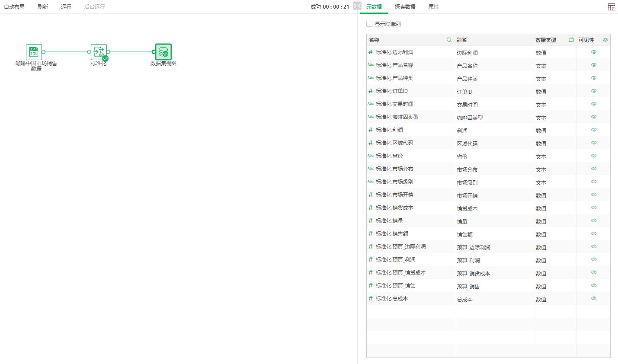This screenshot has height=364, width=618.
Task: Select the SQL data source node
Action: coord(34,52)
